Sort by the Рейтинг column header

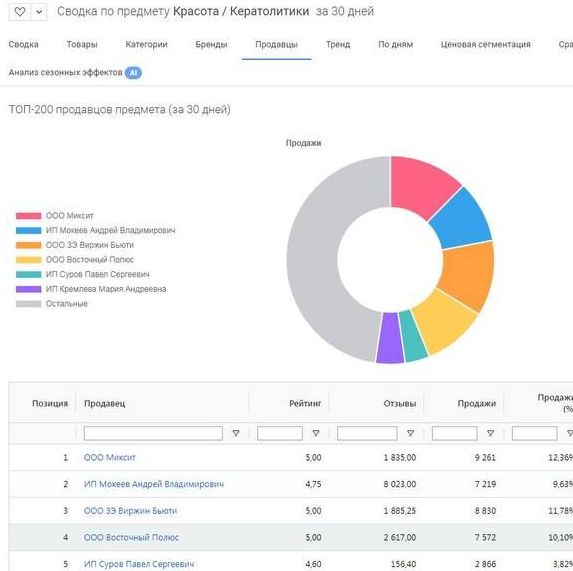(x=305, y=403)
